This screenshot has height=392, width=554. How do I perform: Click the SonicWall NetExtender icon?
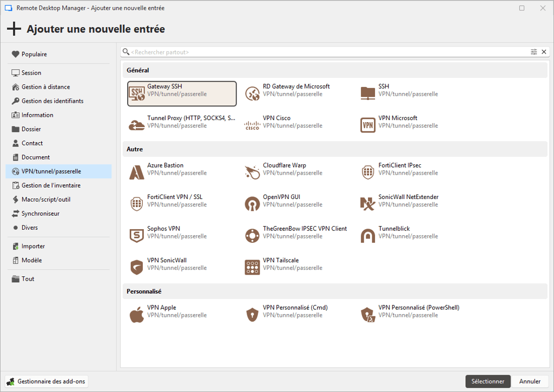[368, 204]
